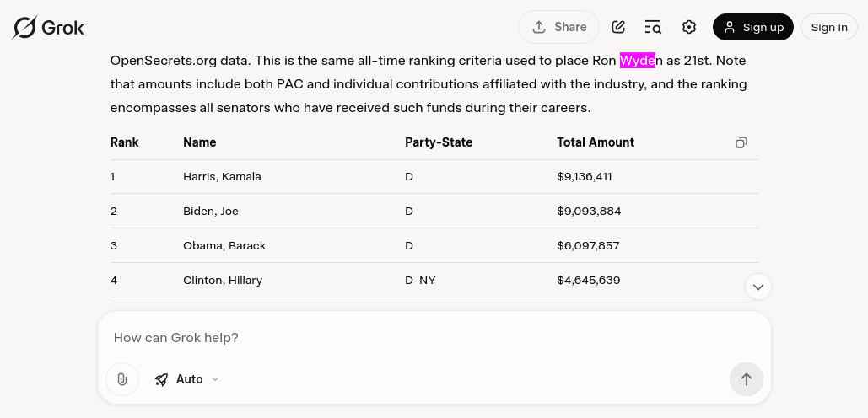Open chat history search icon

[x=653, y=27]
